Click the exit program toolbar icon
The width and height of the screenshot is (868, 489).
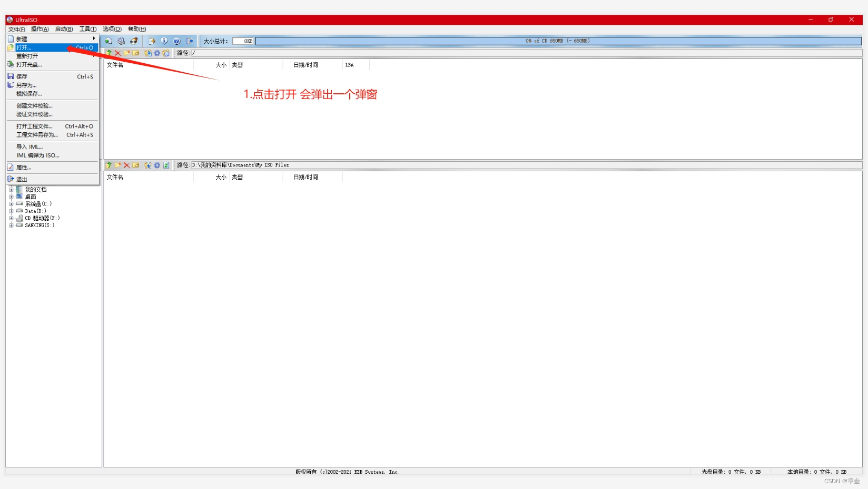coord(190,41)
